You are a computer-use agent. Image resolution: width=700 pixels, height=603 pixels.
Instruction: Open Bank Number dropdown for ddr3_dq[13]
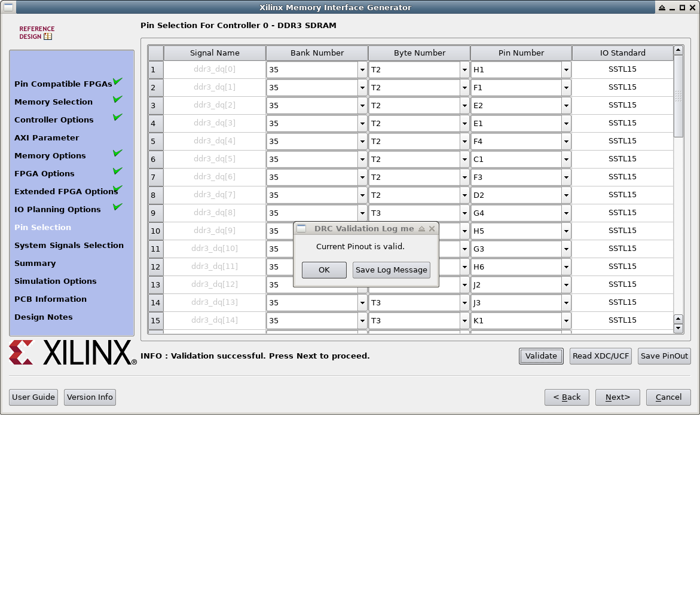[362, 302]
